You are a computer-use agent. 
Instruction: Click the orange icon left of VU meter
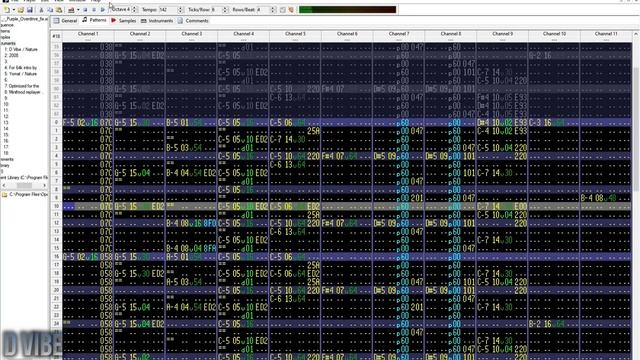pyautogui.click(x=291, y=9)
